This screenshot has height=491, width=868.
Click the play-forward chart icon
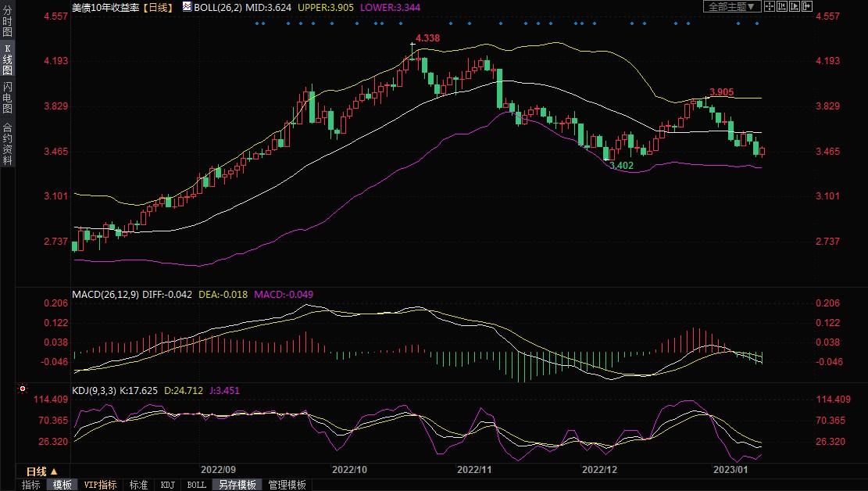[x=793, y=6]
